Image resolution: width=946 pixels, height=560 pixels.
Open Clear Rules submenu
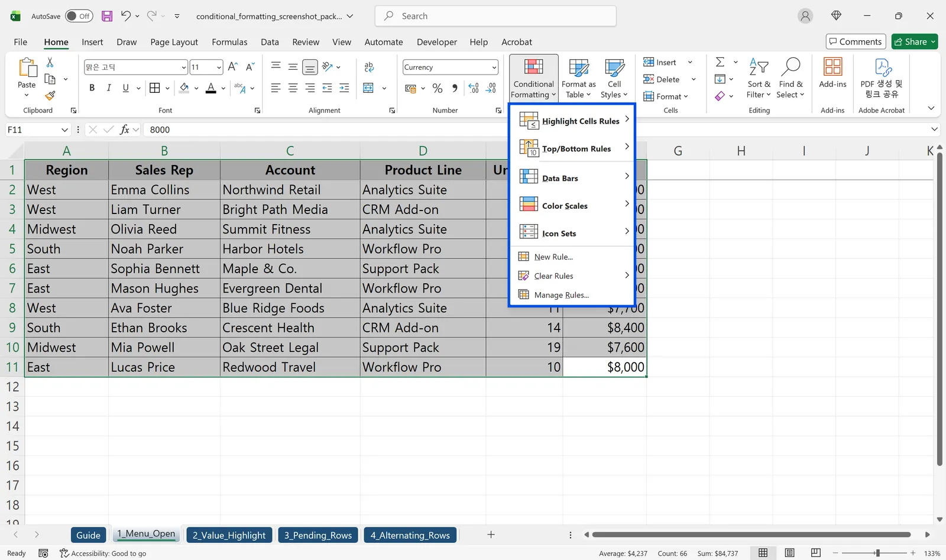572,276
